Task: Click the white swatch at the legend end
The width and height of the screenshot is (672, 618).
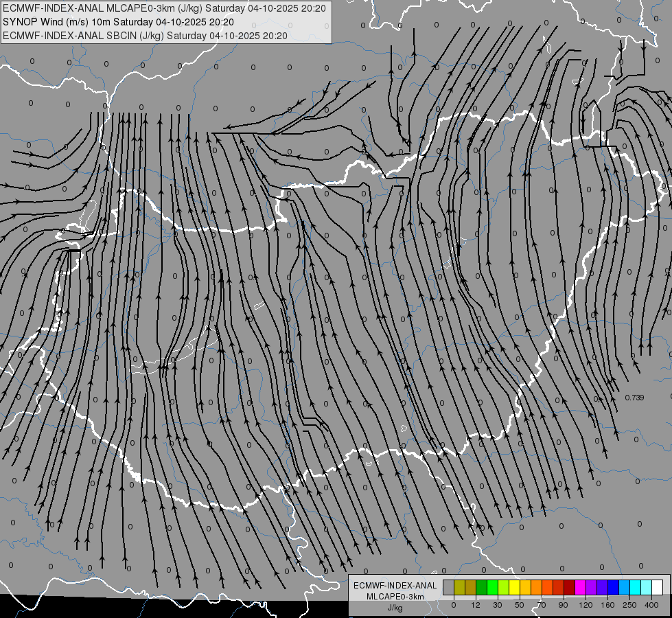Action: (658, 588)
